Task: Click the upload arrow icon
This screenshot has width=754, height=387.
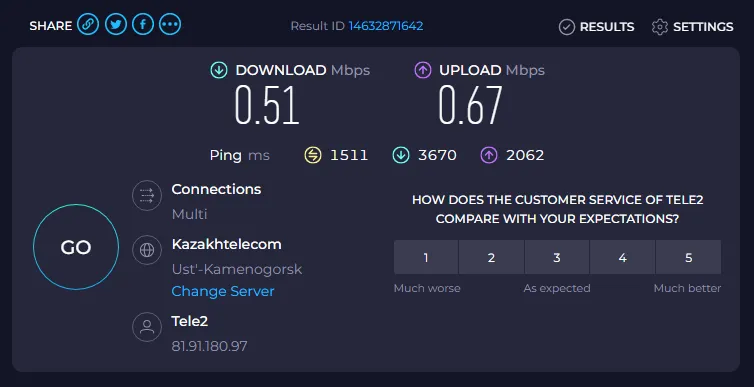Action: [x=422, y=71]
